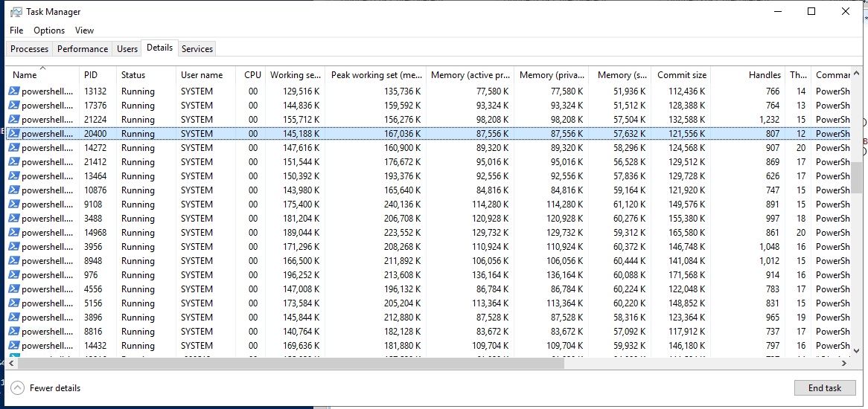The image size is (868, 409).
Task: Click PowerShell icon of PID 14272 row
Action: 14,147
